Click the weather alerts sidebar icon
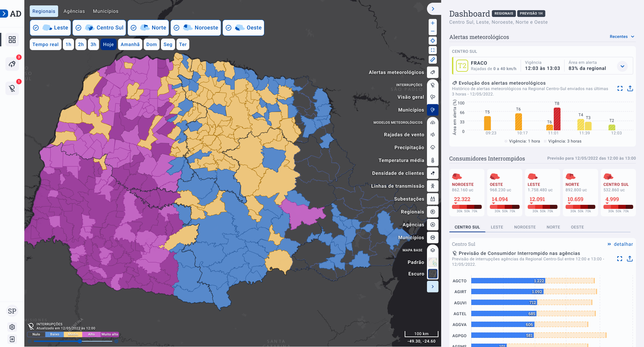The width and height of the screenshot is (644, 347). [12, 64]
